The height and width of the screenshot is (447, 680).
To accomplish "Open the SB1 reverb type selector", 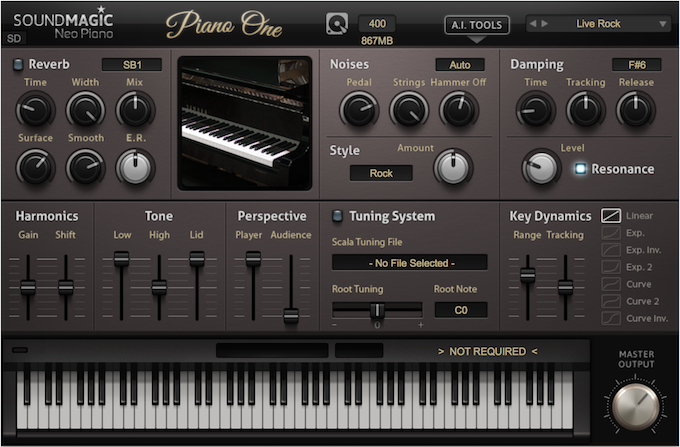I will [132, 65].
